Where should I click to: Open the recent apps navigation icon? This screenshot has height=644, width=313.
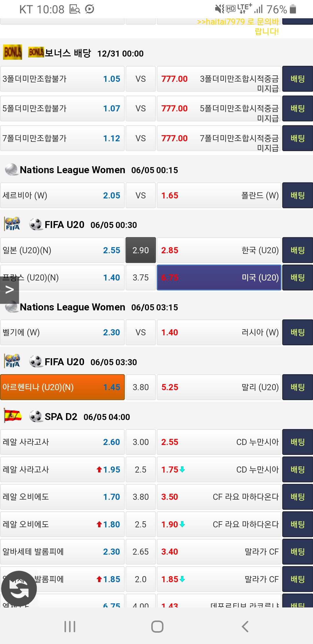point(70,626)
